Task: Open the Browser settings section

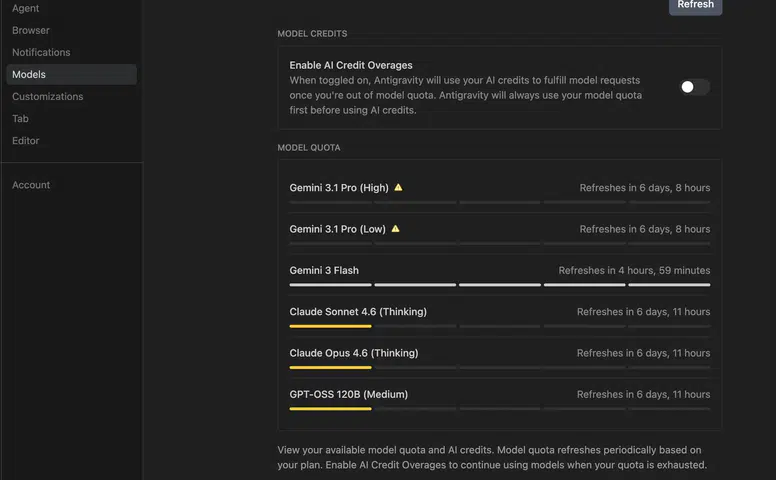Action: [31, 30]
